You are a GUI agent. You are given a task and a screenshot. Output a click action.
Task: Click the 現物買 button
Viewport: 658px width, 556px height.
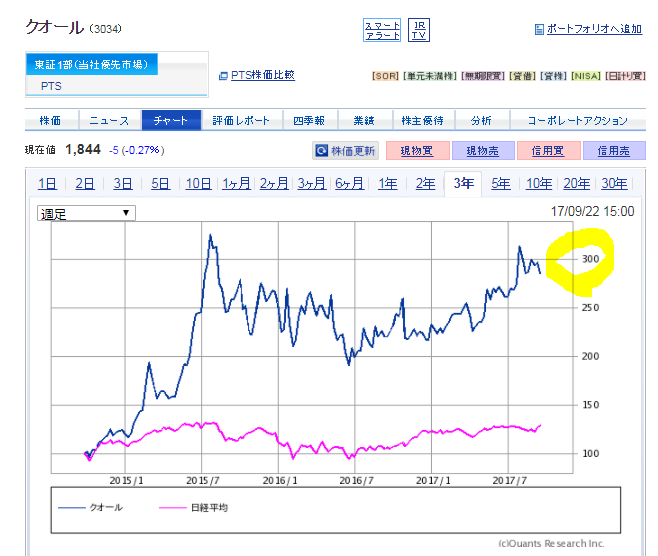click(417, 151)
